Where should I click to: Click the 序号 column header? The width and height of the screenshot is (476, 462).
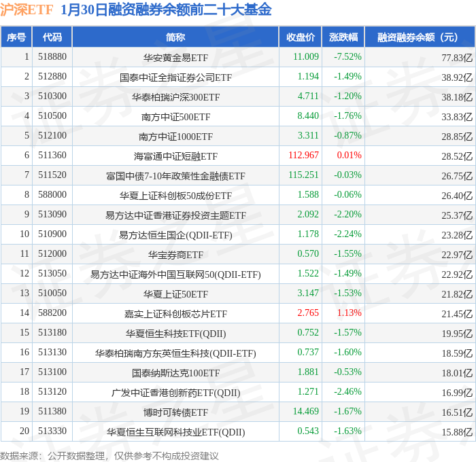[16, 37]
